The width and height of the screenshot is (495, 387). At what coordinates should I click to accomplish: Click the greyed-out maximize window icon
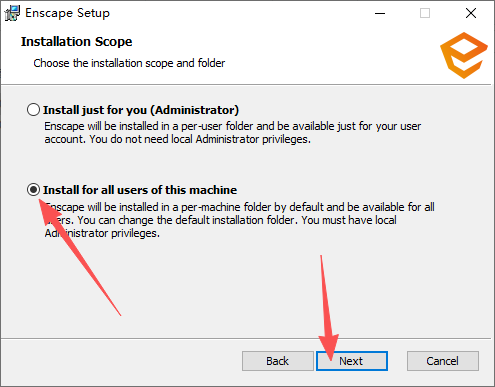pyautogui.click(x=425, y=13)
